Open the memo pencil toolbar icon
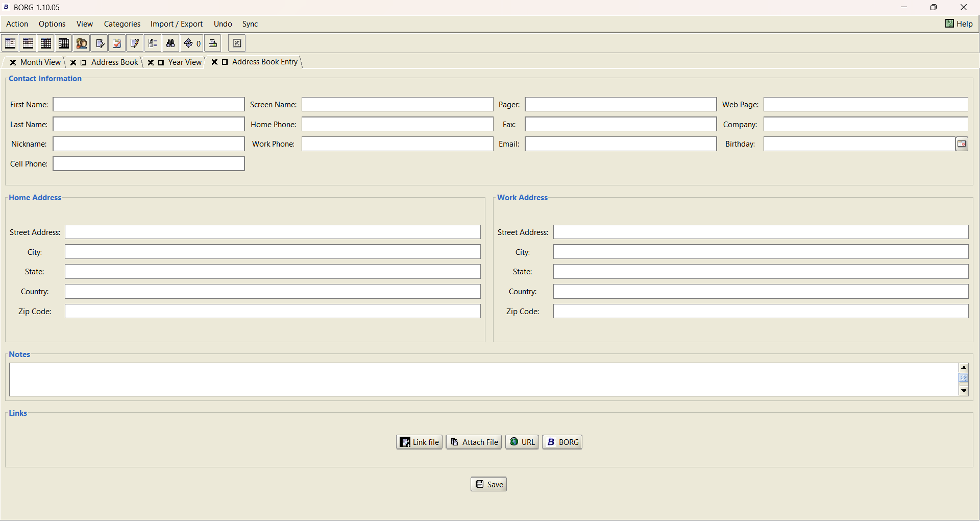Image resolution: width=980 pixels, height=521 pixels. [x=135, y=43]
